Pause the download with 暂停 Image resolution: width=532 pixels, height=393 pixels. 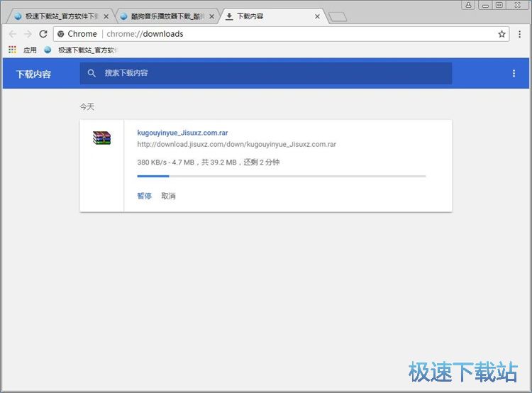(x=144, y=196)
